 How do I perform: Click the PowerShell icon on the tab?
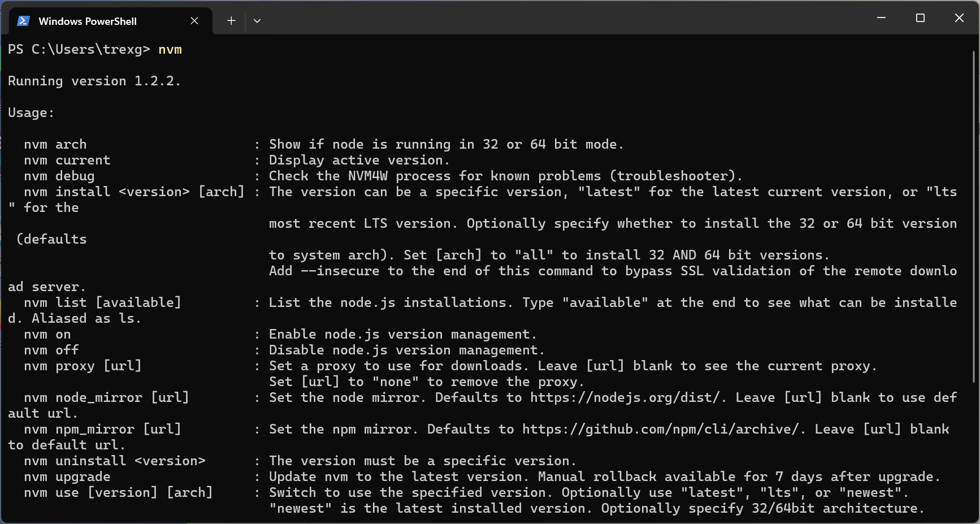coord(23,21)
